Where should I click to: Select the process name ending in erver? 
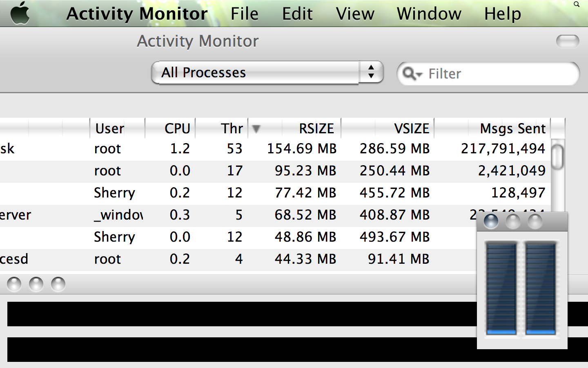(x=16, y=215)
